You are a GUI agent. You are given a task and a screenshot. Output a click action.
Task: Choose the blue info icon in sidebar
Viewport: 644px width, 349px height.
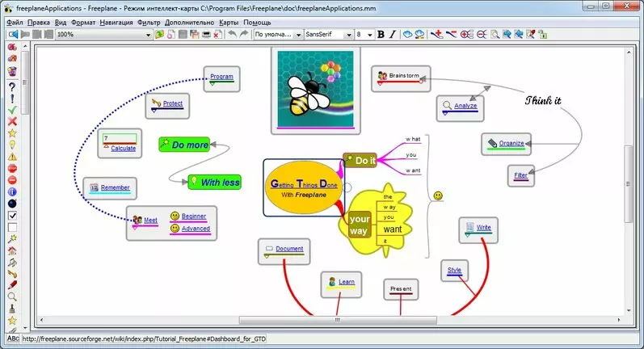(x=12, y=192)
